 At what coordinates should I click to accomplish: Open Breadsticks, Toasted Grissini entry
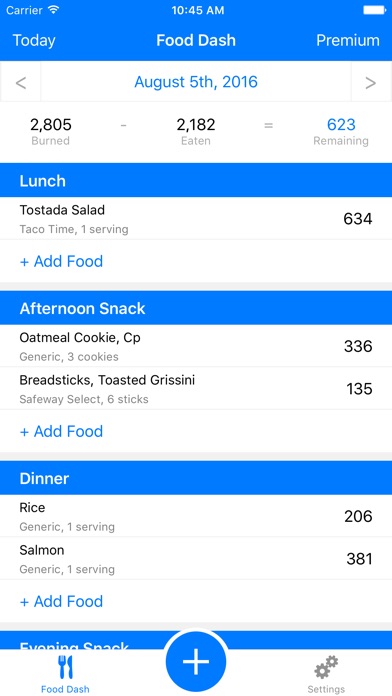[x=196, y=388]
